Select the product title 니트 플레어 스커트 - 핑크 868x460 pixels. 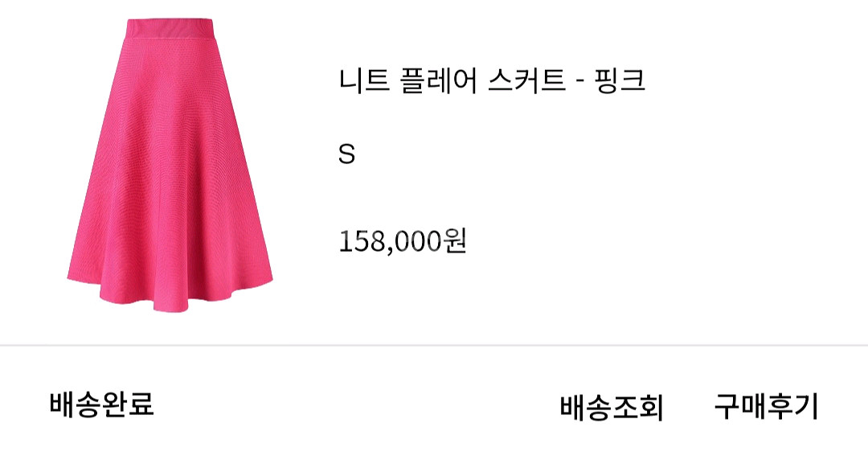point(492,81)
